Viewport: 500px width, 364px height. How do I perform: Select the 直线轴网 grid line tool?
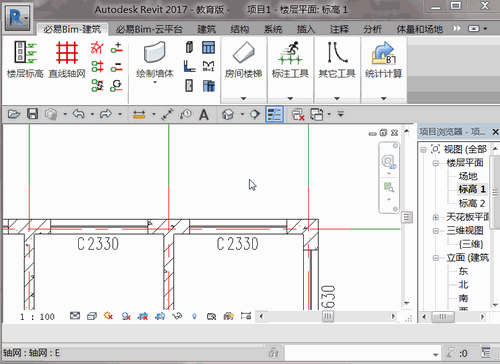coord(67,59)
